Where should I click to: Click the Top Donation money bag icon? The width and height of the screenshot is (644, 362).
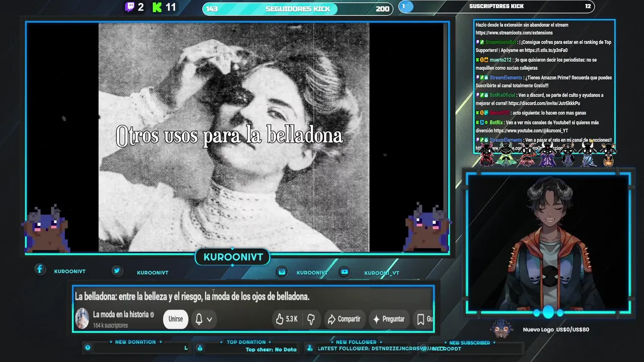(x=200, y=348)
